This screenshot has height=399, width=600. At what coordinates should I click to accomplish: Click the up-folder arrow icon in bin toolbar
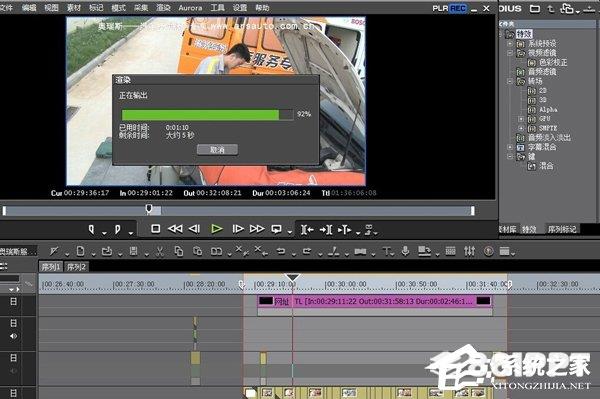click(x=551, y=8)
